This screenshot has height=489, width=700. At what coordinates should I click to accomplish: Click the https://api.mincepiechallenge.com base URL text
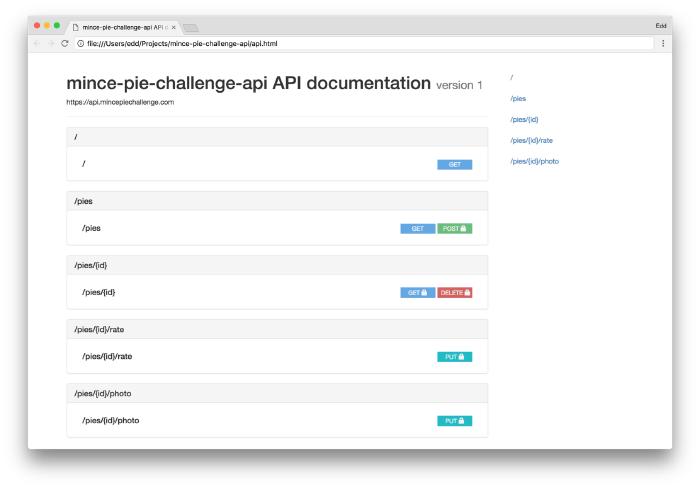[120, 102]
